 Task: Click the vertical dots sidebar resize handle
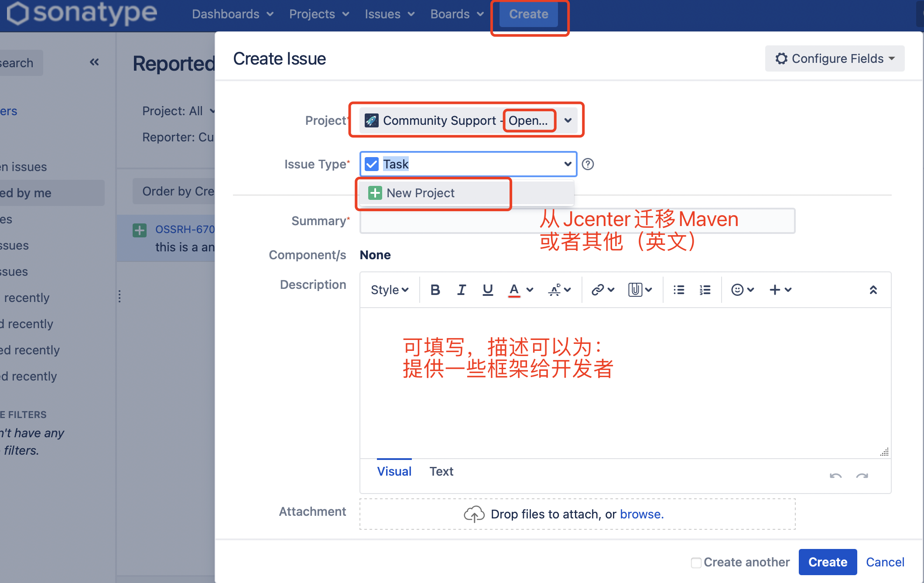point(120,296)
